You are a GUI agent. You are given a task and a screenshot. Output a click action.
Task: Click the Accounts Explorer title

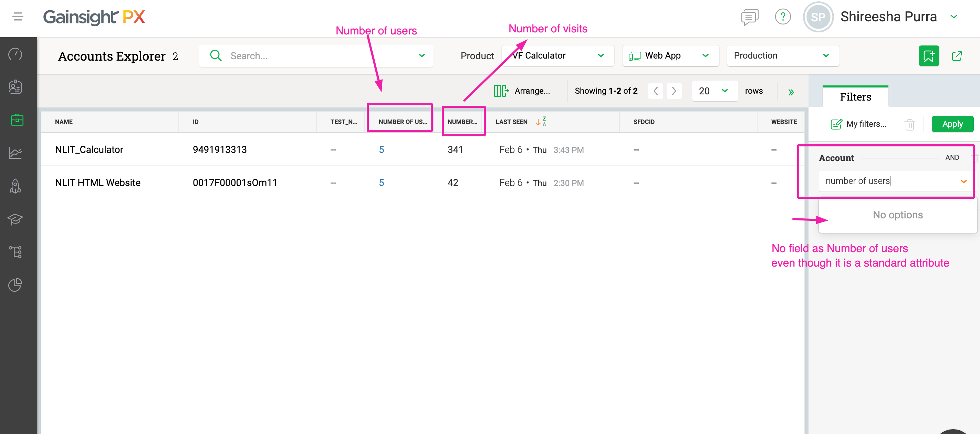[112, 56]
